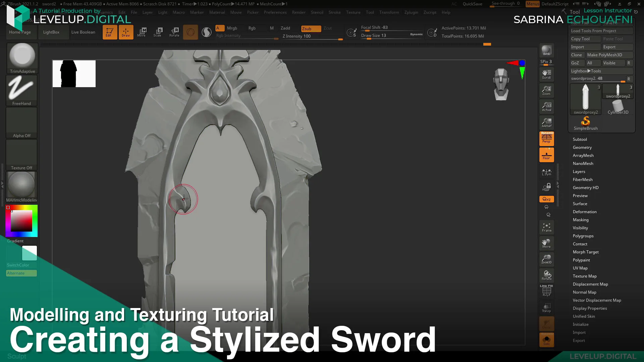
Task: Activate the Rotate navigation icon on right shelf
Action: 546,275
